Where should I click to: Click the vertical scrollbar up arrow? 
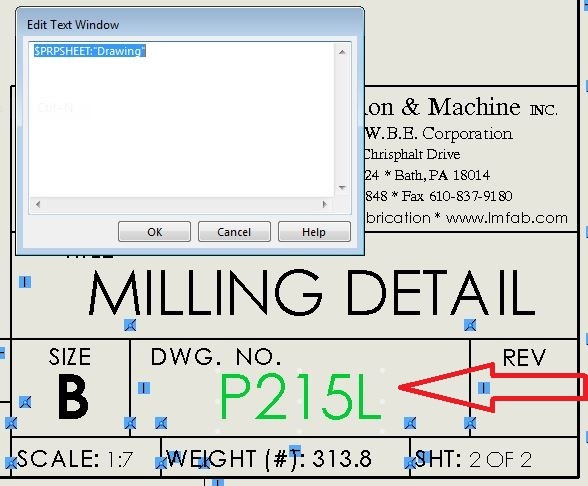click(342, 52)
